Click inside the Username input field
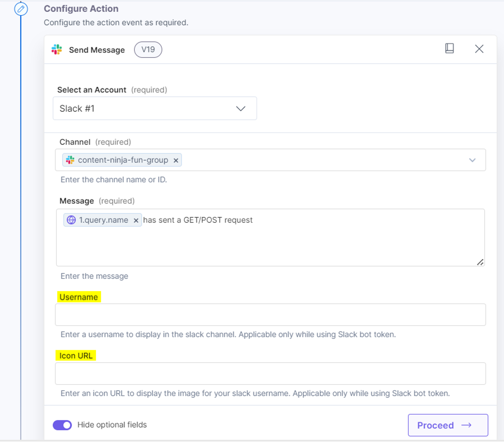This screenshot has height=442, width=504. [270, 315]
